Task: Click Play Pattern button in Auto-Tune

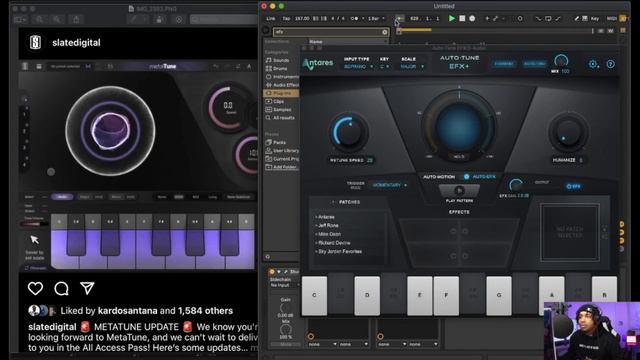Action: [x=459, y=191]
